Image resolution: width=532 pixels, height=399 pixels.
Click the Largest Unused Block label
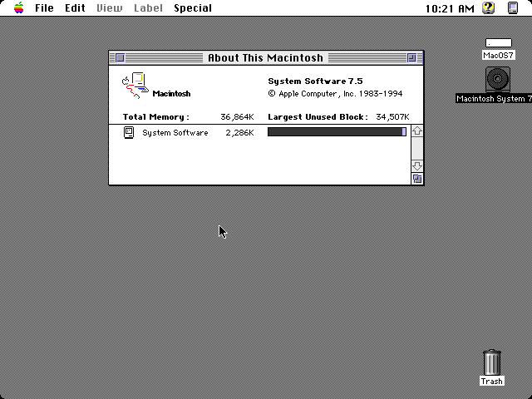point(318,117)
